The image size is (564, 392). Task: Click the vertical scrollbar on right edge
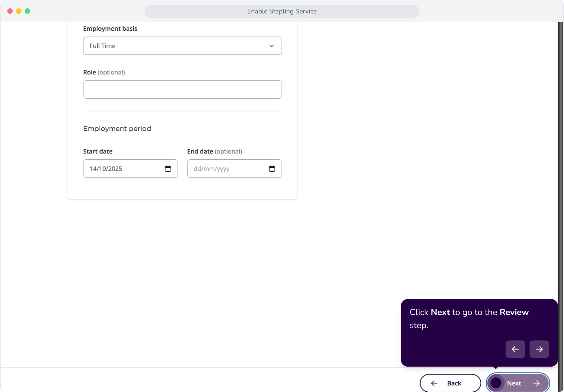click(x=560, y=196)
